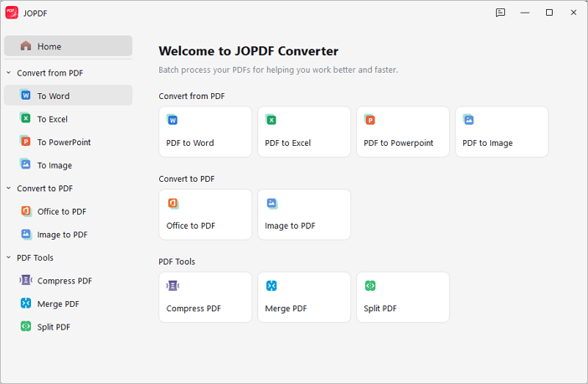The image size is (588, 384).
Task: Click the image icon on PDF to Image card
Action: point(468,120)
